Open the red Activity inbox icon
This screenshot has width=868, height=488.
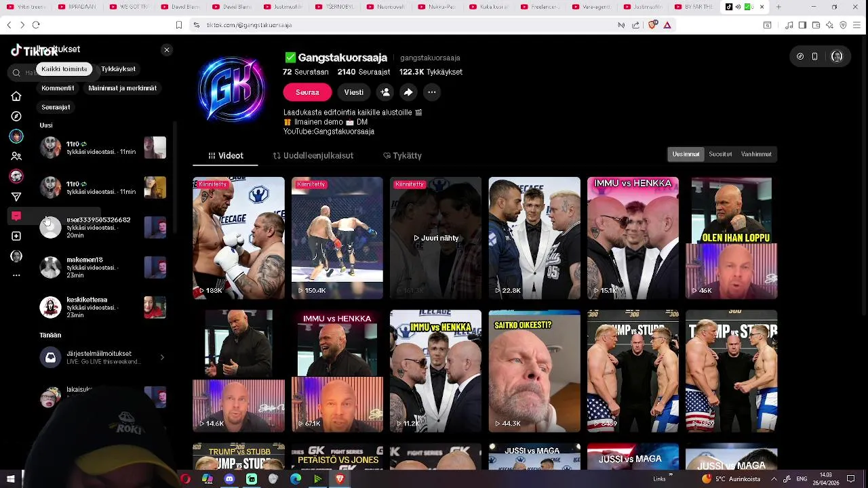(16, 216)
